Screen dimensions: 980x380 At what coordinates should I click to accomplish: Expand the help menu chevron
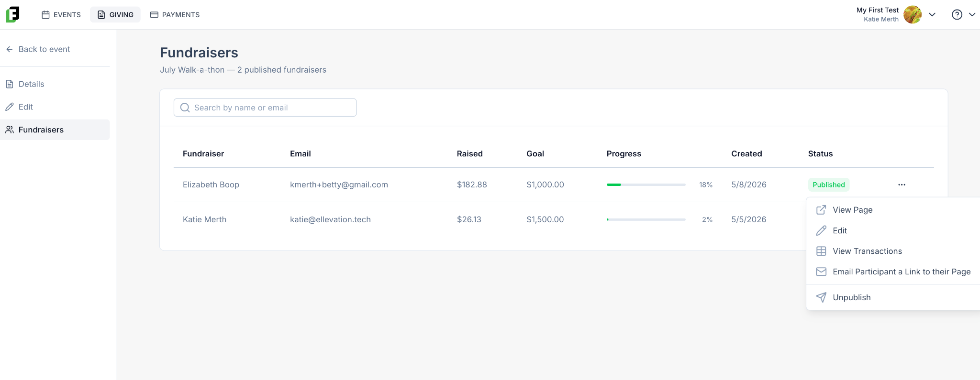972,14
